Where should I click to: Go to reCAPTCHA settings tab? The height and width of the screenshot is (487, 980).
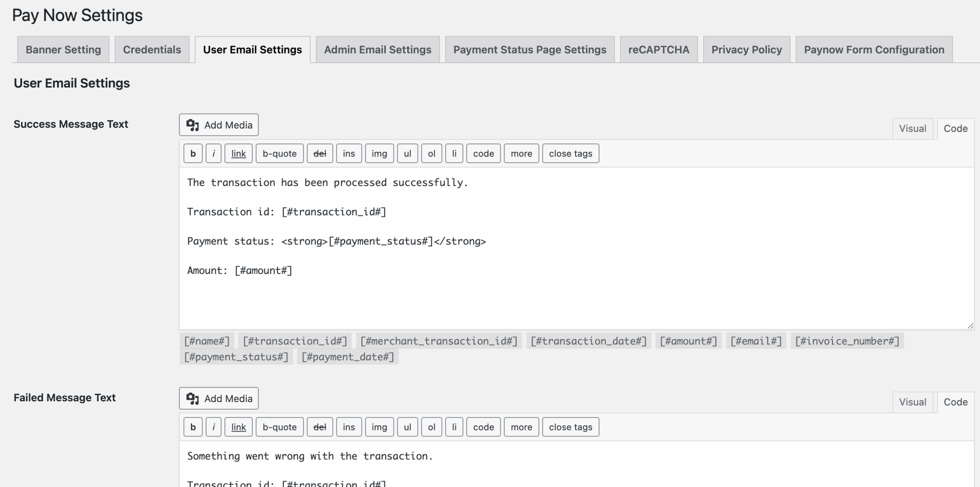[x=659, y=49]
